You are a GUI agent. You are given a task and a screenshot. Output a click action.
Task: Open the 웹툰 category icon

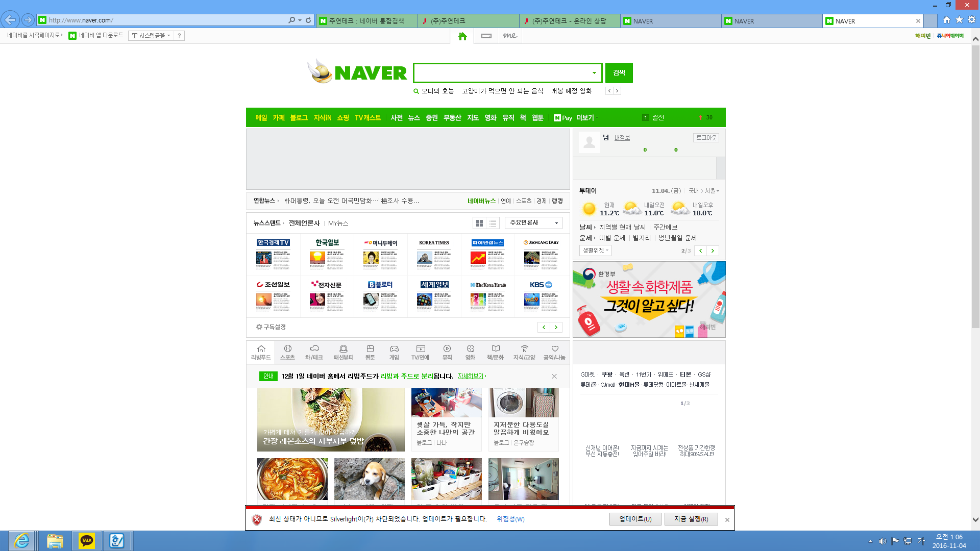(x=370, y=353)
